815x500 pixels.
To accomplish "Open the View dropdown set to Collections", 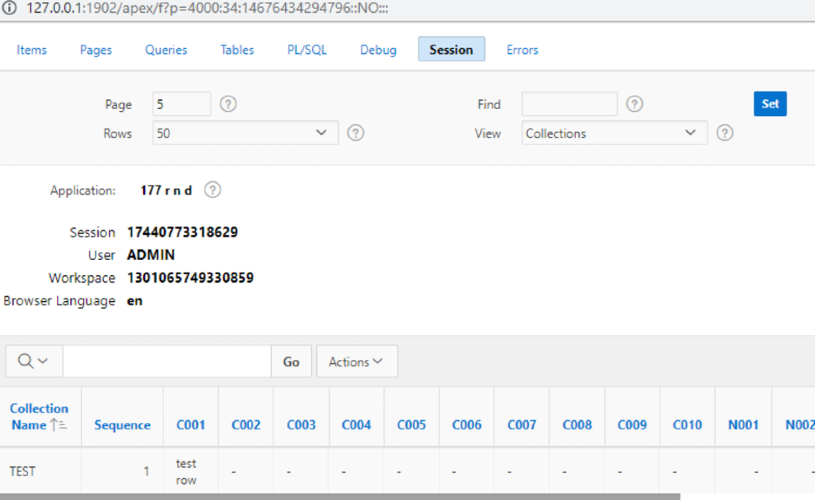I will [614, 133].
